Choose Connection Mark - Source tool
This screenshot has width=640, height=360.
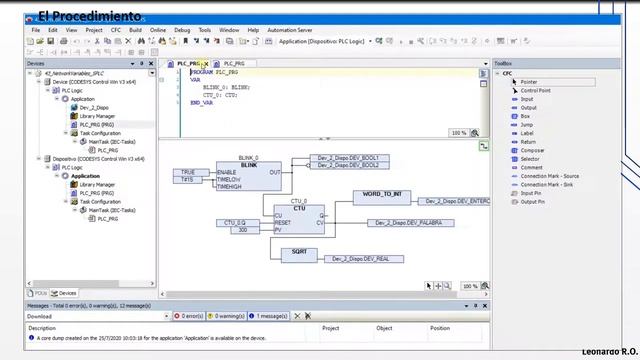coord(546,176)
